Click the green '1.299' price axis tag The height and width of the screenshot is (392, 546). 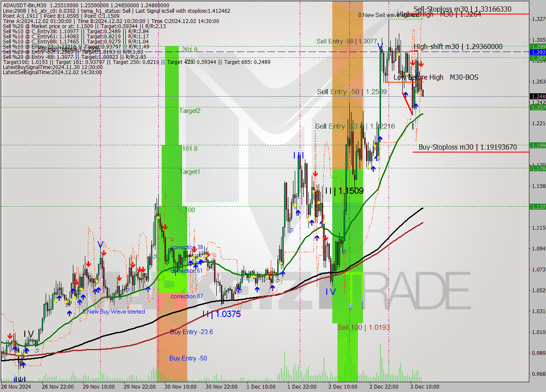[537, 46]
